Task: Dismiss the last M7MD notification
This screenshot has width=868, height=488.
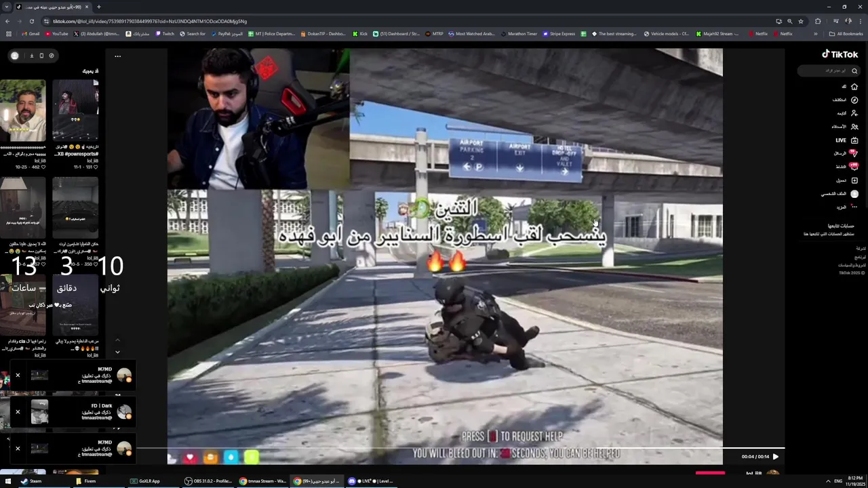Action: (x=18, y=448)
